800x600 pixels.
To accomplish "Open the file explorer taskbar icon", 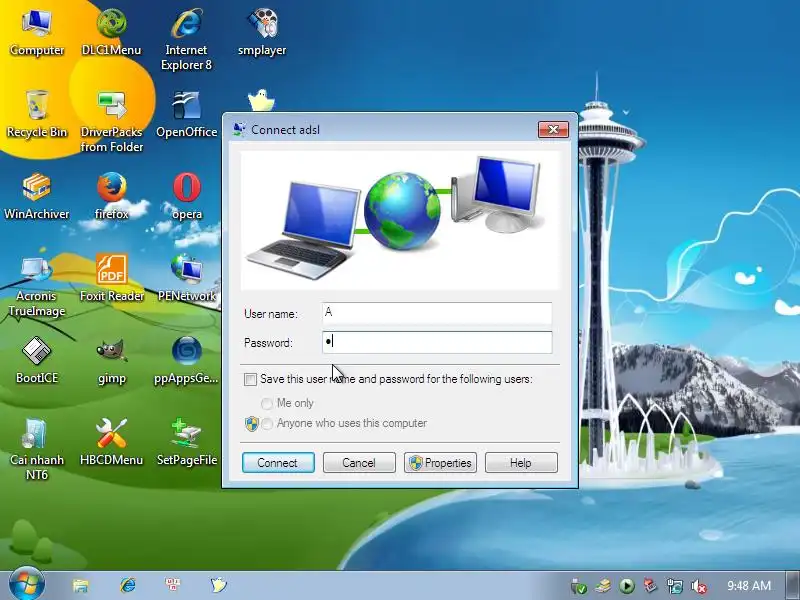I will point(81,585).
